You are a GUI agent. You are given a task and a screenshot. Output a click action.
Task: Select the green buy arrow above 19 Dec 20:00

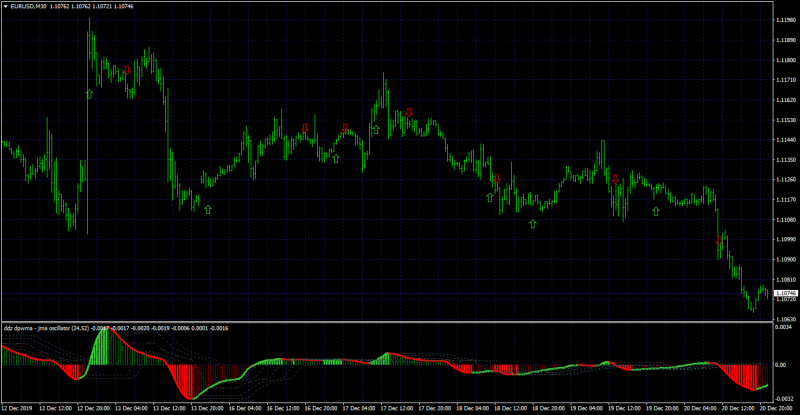pos(656,211)
